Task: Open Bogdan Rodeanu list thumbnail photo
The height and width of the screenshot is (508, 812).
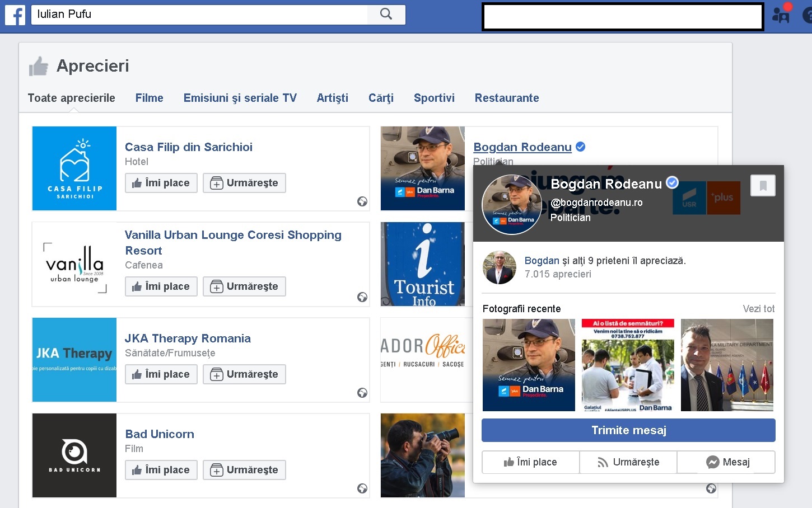Action: [423, 168]
